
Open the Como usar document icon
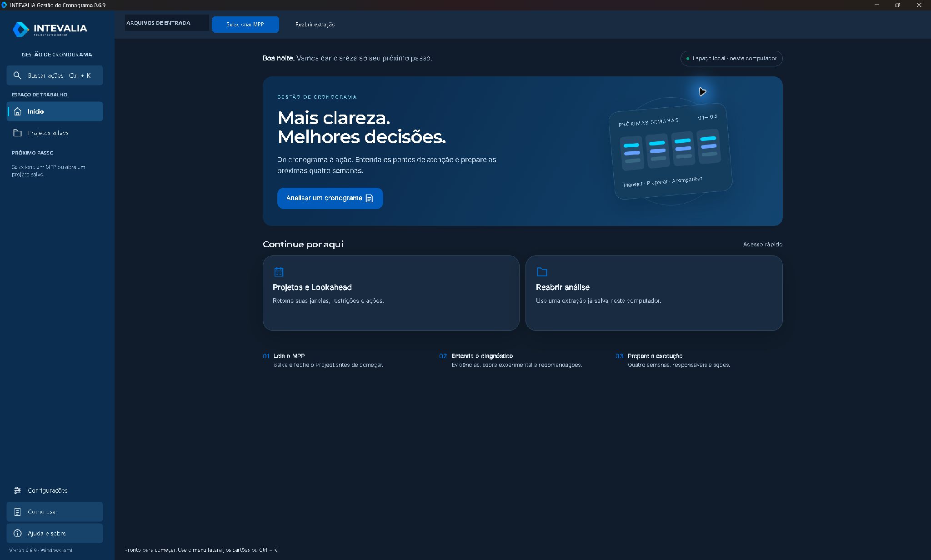point(17,512)
